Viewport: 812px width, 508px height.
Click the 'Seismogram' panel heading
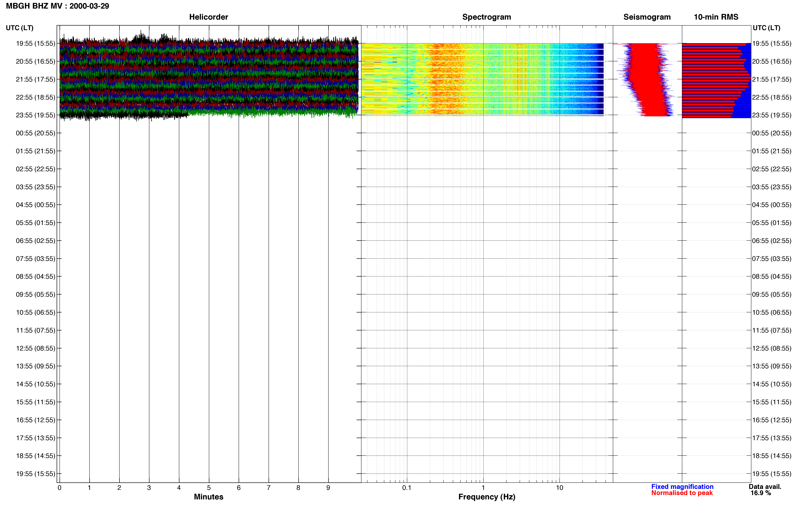point(647,17)
